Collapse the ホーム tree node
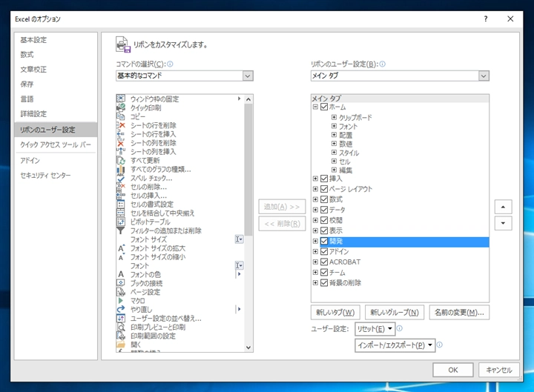534x392 pixels. click(315, 107)
